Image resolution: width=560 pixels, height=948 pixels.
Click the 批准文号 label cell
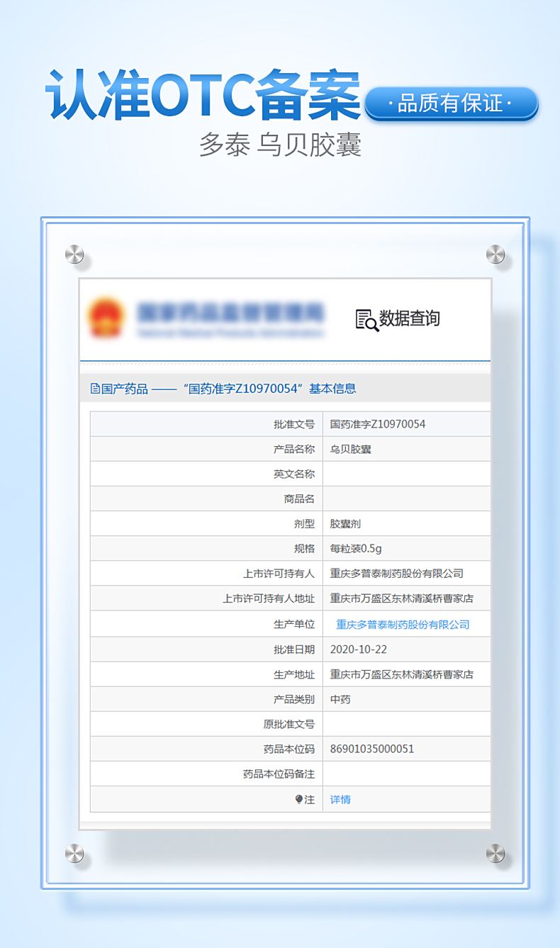206,424
